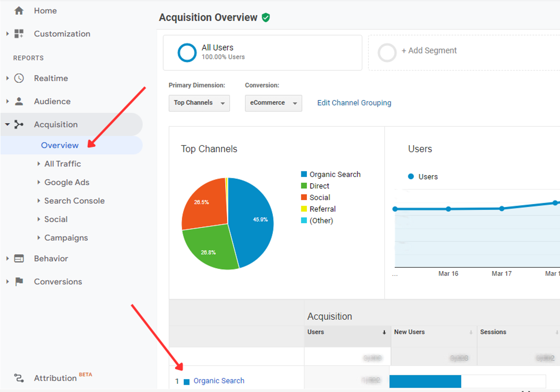Click the Home house icon
This screenshot has height=392, width=560.
click(19, 11)
